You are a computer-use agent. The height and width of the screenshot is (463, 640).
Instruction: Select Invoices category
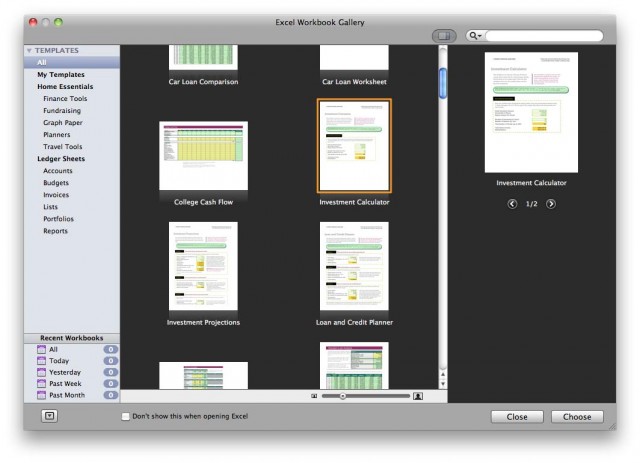(56, 195)
